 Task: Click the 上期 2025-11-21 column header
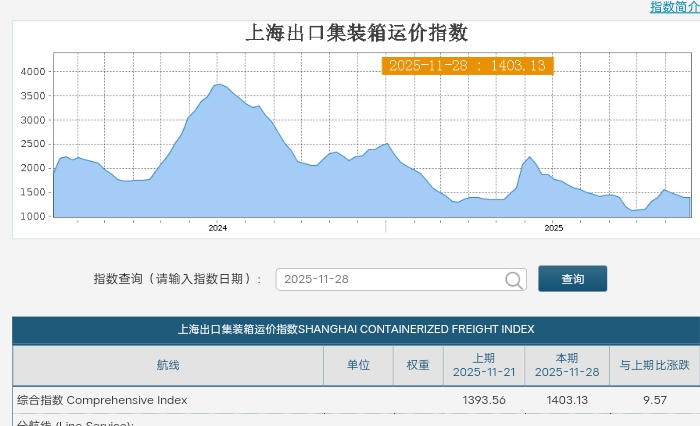coord(484,365)
